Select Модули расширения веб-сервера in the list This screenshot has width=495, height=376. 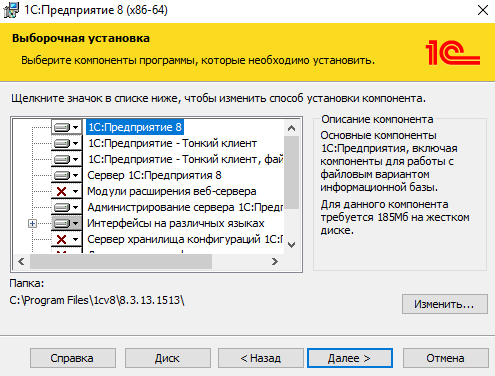[x=172, y=191]
